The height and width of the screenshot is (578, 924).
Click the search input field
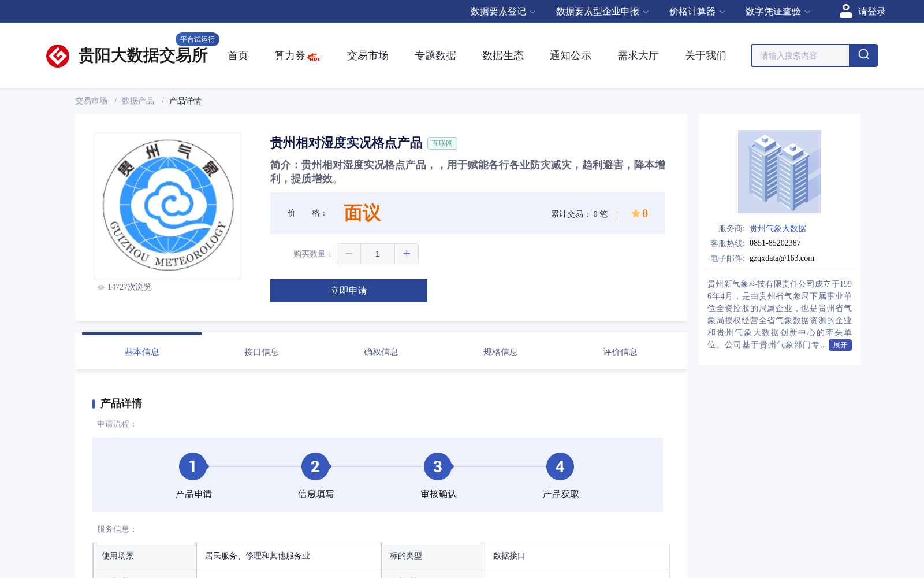pyautogui.click(x=800, y=55)
